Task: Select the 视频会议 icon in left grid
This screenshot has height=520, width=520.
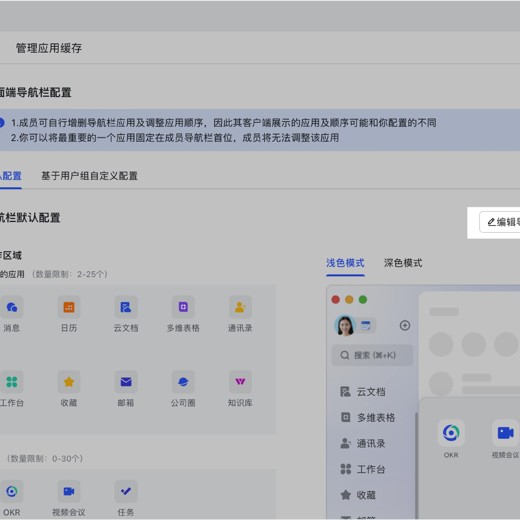Action: (69, 491)
